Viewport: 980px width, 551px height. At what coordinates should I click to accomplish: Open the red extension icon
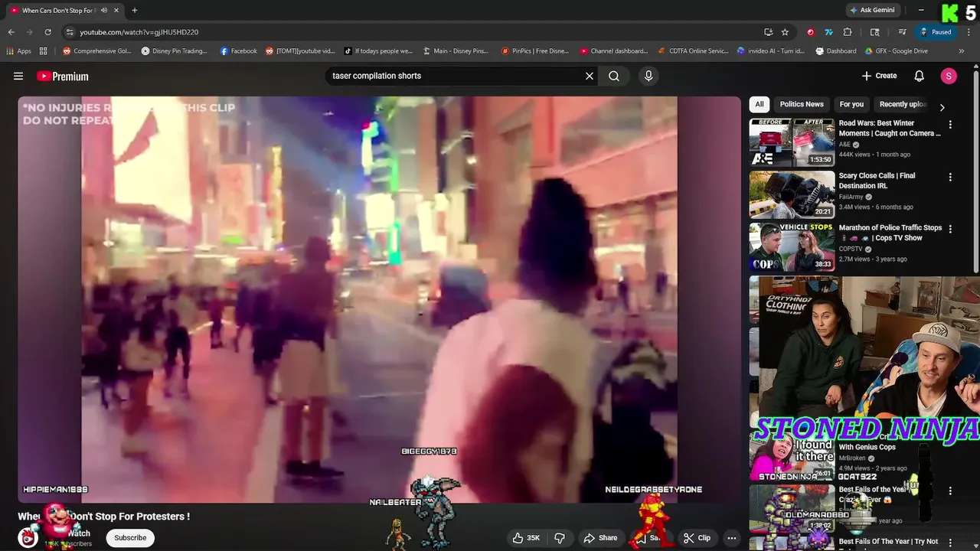pyautogui.click(x=810, y=32)
